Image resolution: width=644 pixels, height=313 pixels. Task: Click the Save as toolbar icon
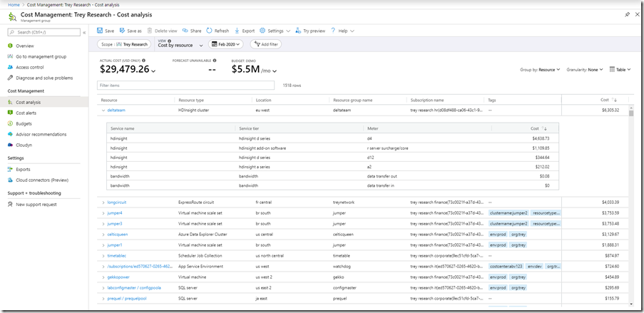tap(122, 31)
